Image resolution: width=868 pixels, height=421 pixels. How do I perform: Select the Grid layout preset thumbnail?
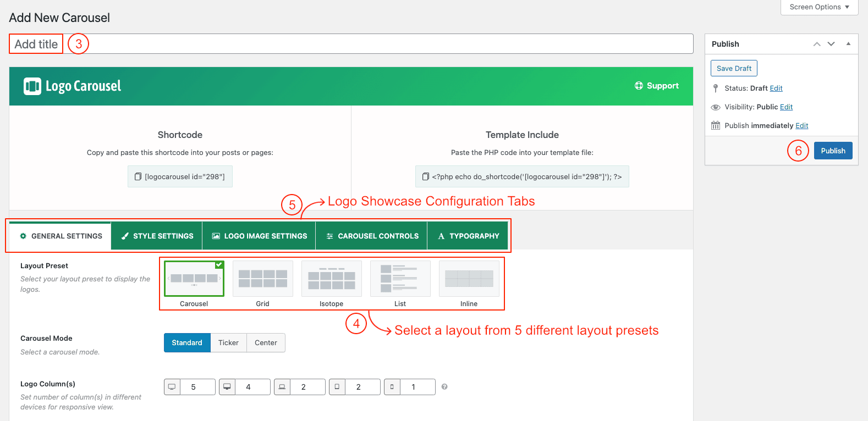pos(263,279)
